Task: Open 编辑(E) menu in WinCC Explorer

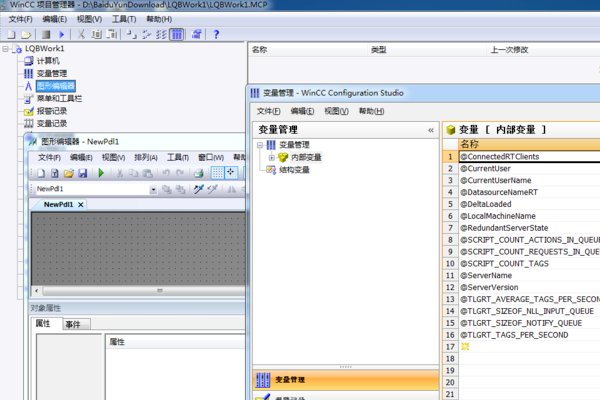Action: point(55,19)
